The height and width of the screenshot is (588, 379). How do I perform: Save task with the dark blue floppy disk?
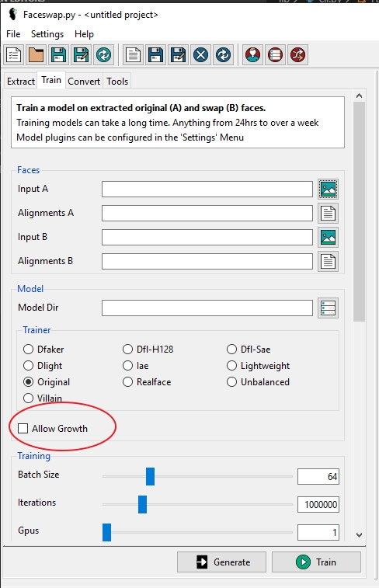pyautogui.click(x=155, y=55)
